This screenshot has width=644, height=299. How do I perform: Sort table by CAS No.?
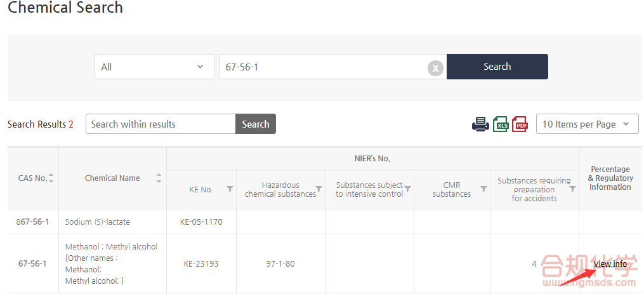(x=51, y=178)
